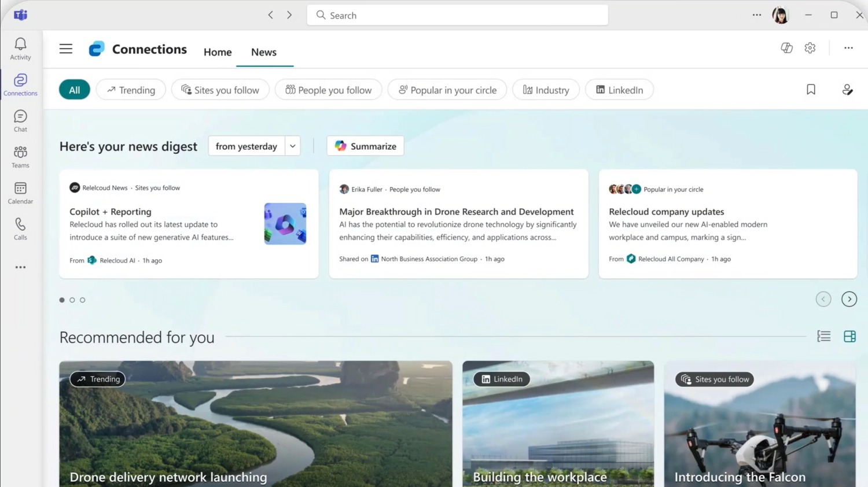Open Drone delivery network launching card
868x487 pixels.
tap(256, 424)
